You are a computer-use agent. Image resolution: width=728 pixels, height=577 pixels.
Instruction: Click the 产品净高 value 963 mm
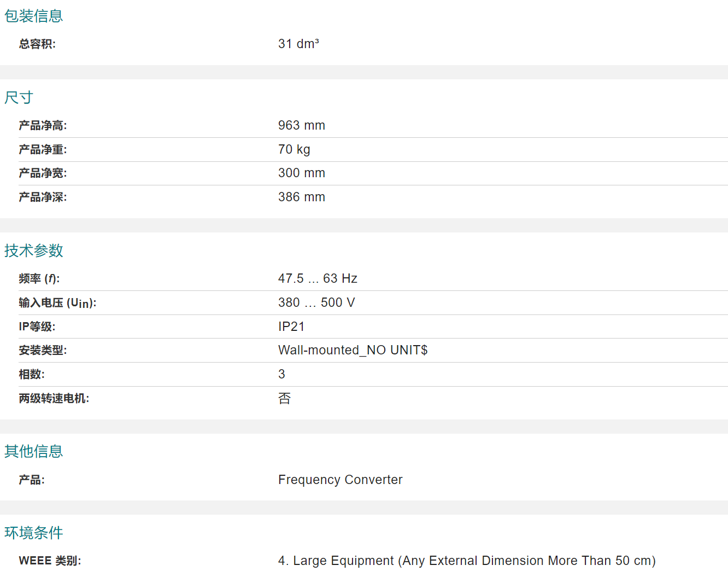click(x=302, y=125)
